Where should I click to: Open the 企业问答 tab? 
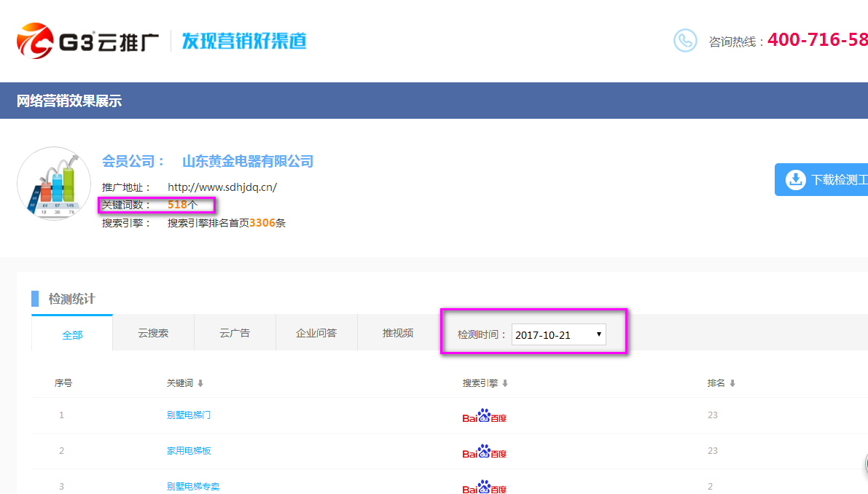pos(316,333)
